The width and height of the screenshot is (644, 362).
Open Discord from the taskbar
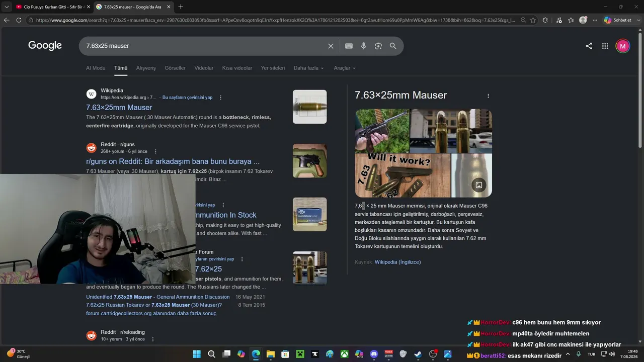coord(374,354)
